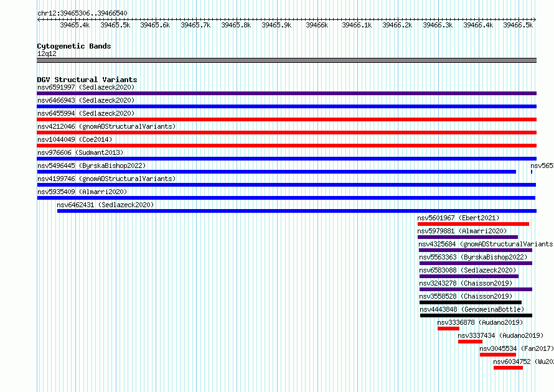Click the 39465.4k ruler tick label
Image resolution: width=554 pixels, height=392 pixels.
click(x=75, y=25)
